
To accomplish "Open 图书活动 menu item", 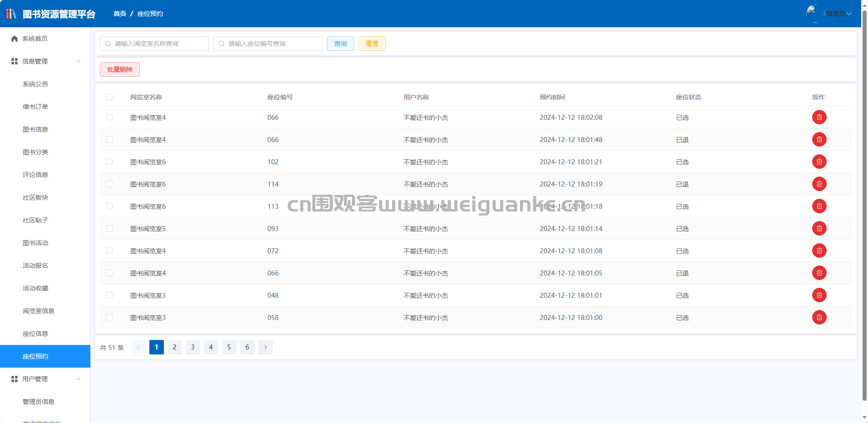I will click(45, 243).
